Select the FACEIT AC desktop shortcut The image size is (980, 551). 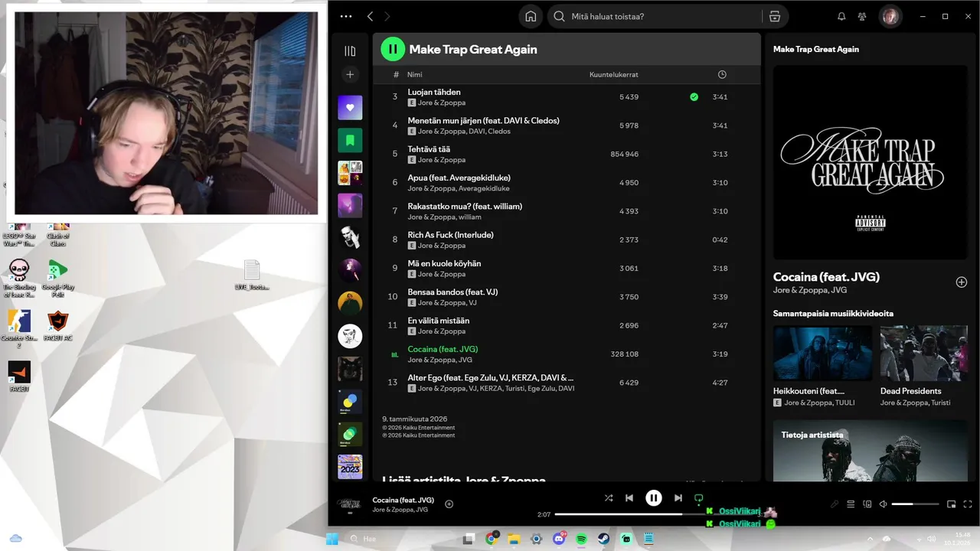[57, 325]
